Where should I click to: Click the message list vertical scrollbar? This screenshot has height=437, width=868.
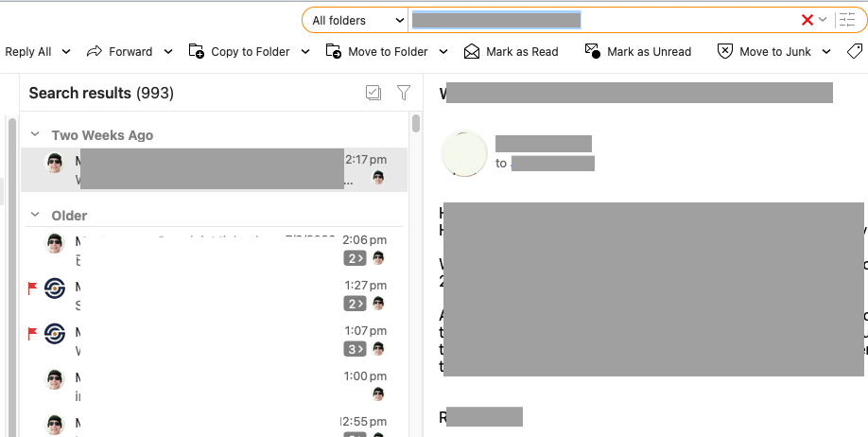[416, 124]
